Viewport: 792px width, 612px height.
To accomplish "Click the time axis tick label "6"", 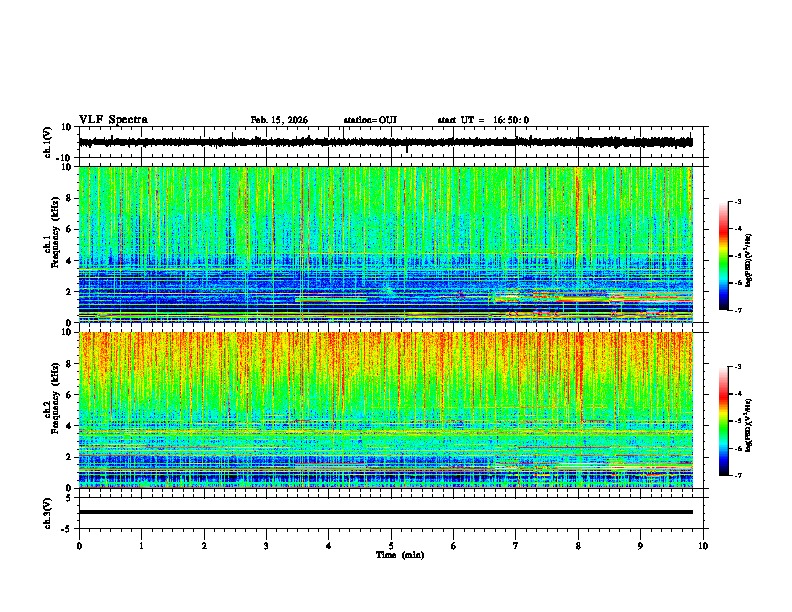I will pyautogui.click(x=454, y=546).
